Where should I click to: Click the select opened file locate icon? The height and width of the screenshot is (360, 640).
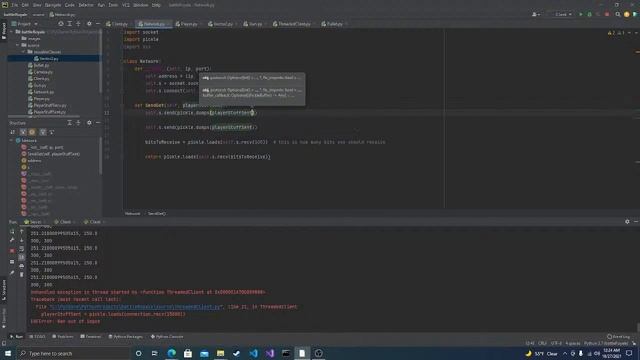pyautogui.click(x=61, y=24)
